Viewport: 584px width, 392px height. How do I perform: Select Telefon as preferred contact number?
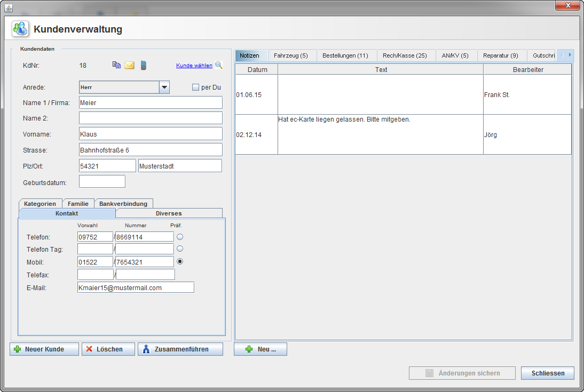coord(180,236)
